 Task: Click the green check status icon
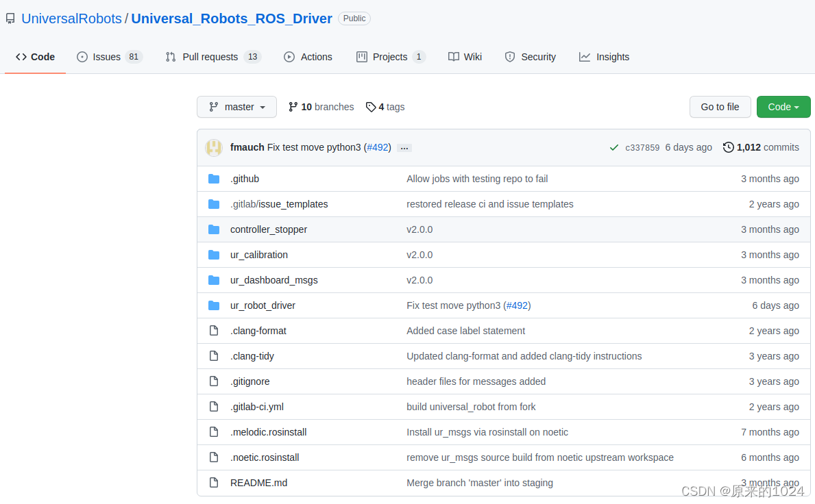(x=614, y=148)
